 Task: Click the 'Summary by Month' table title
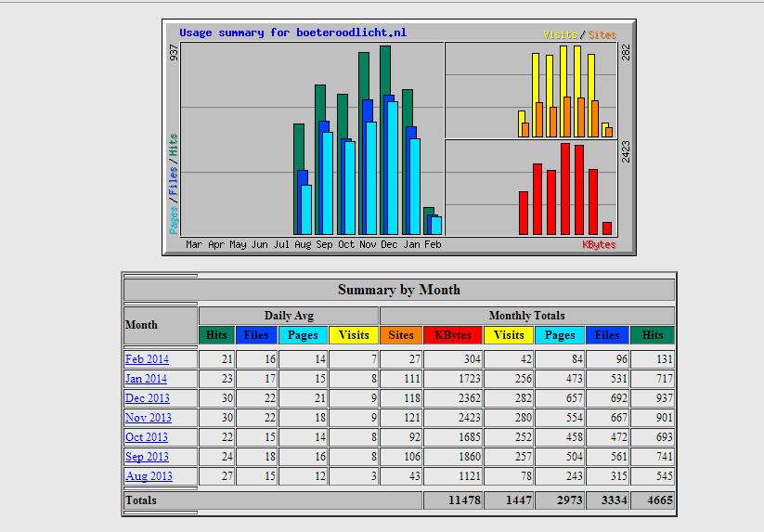399,290
